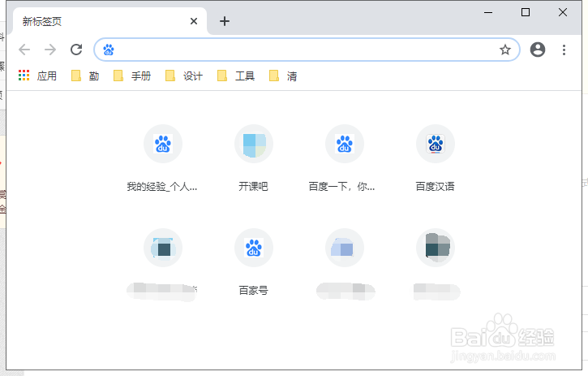Close the Chrome window
The width and height of the screenshot is (588, 376).
point(563,12)
